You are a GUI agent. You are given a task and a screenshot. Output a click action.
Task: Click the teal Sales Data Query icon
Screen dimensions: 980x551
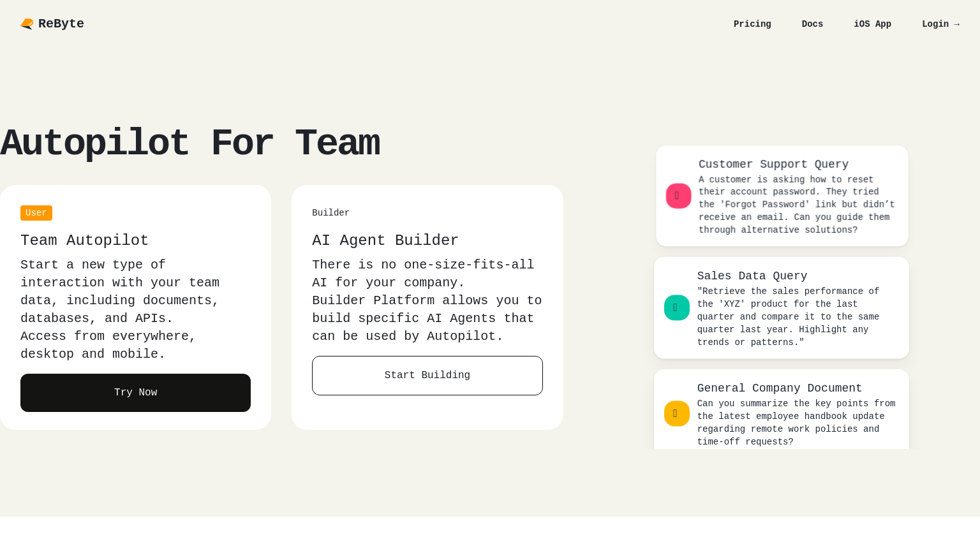click(676, 308)
